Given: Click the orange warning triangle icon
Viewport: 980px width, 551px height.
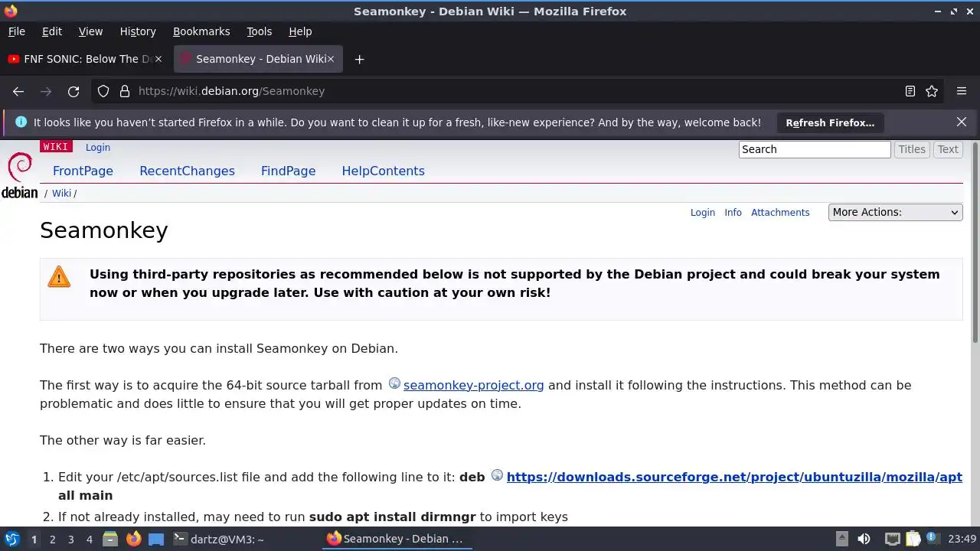Looking at the screenshot, I should [59, 276].
